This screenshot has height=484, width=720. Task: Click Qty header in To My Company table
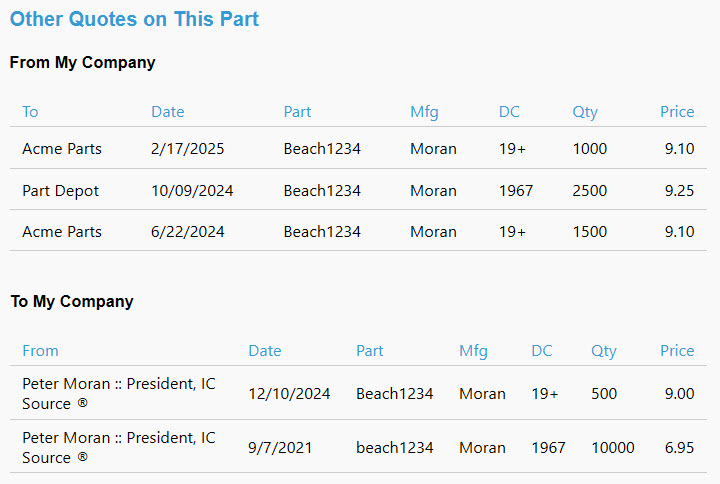click(x=604, y=351)
